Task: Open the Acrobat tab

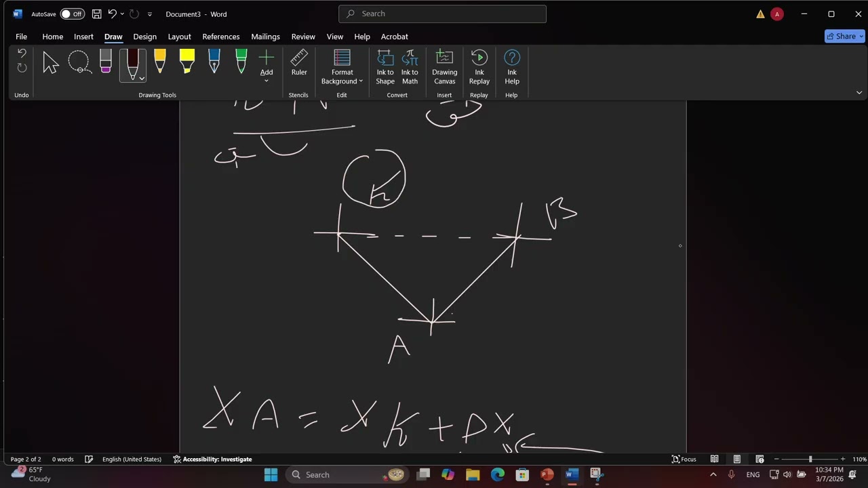Action: 394,37
